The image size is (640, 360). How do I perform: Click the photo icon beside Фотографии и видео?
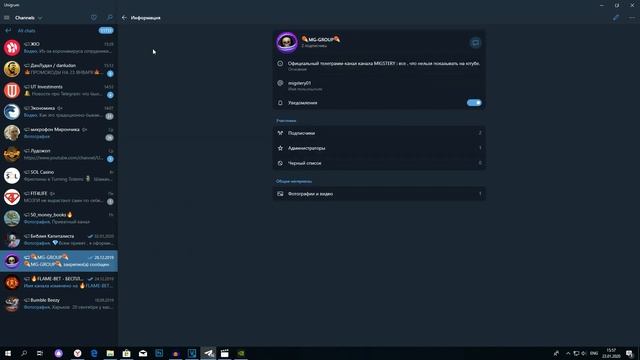click(280, 194)
